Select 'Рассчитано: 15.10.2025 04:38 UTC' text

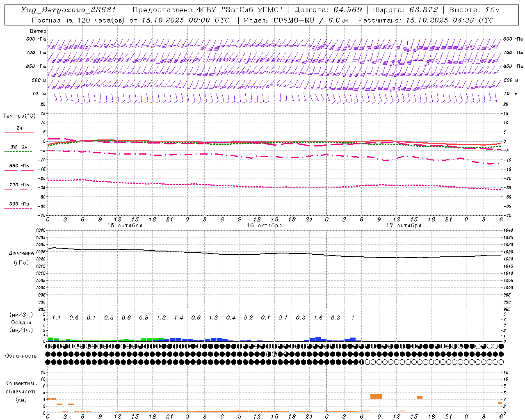click(426, 20)
